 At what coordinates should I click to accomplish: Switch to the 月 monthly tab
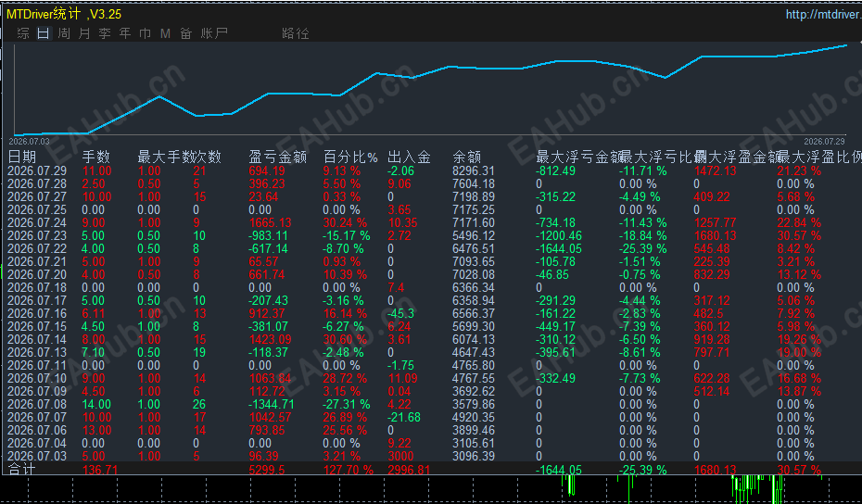click(84, 33)
